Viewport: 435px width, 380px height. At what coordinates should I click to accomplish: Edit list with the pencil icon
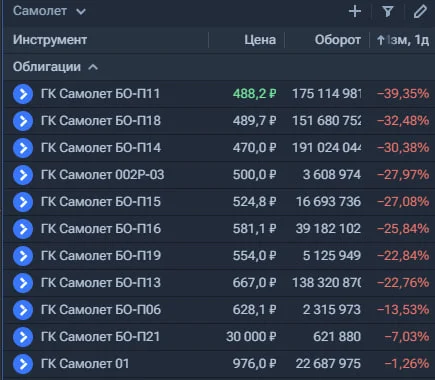click(x=420, y=12)
